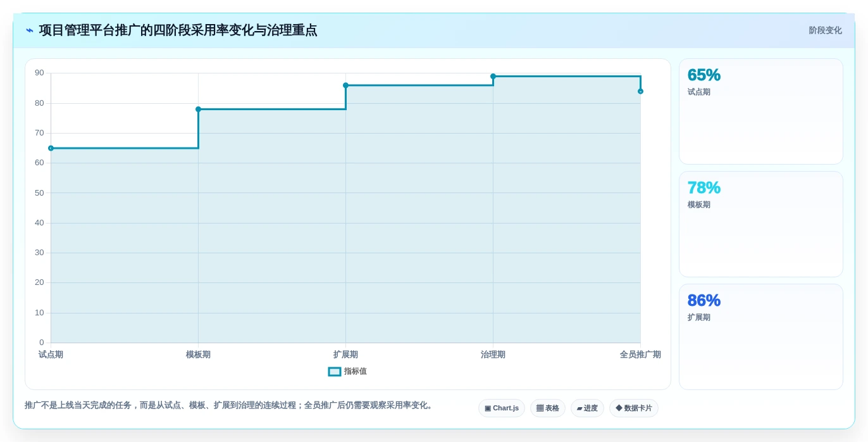Click the 模板期 x-axis label

(198, 355)
